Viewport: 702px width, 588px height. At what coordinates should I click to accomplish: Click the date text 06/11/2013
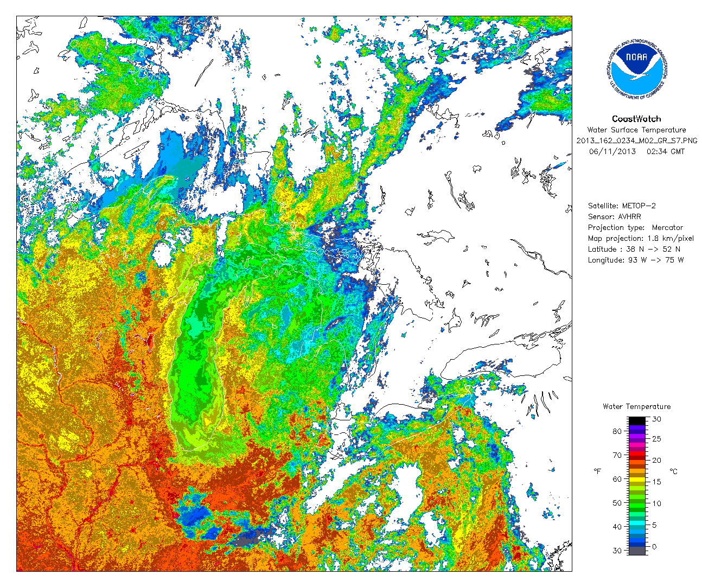pos(612,152)
